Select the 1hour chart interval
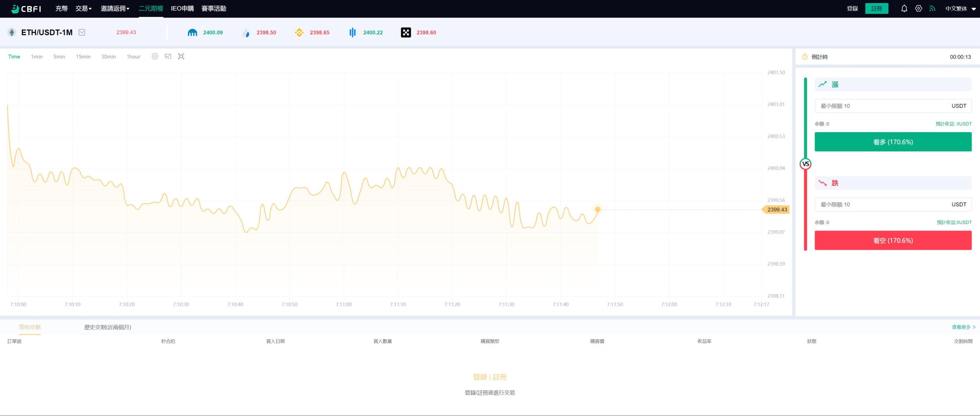This screenshot has height=416, width=980. point(133,57)
